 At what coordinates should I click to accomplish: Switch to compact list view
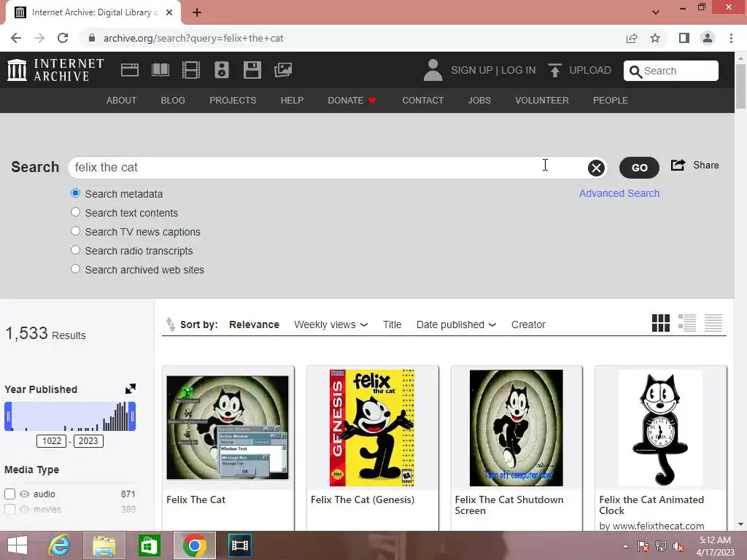click(x=713, y=323)
